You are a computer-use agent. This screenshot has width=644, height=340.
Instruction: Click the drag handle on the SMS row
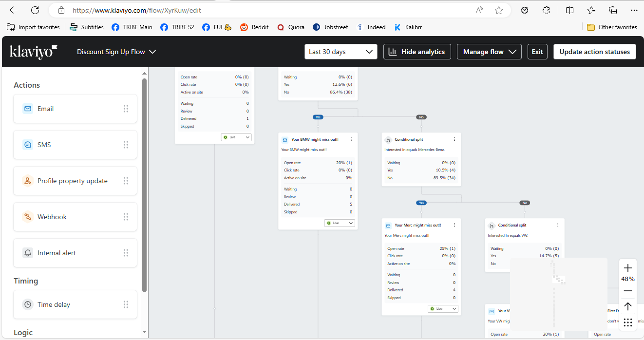point(126,145)
